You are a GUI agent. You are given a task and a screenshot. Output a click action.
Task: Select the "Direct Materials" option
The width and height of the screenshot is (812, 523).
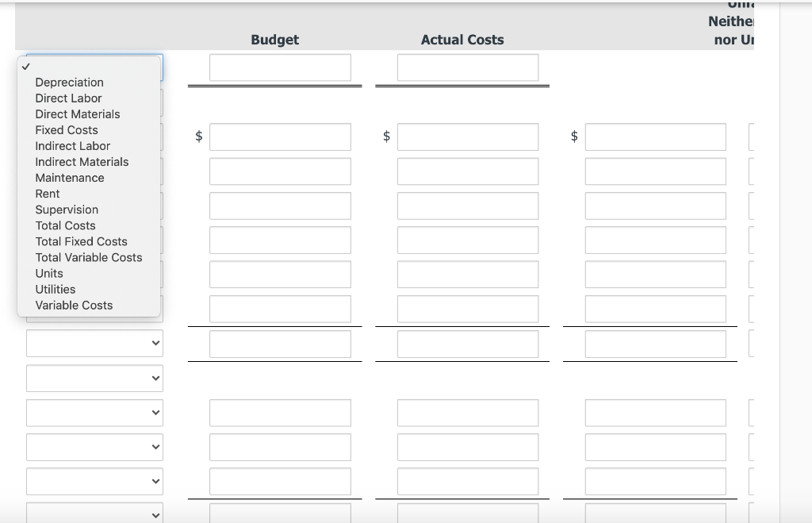77,113
